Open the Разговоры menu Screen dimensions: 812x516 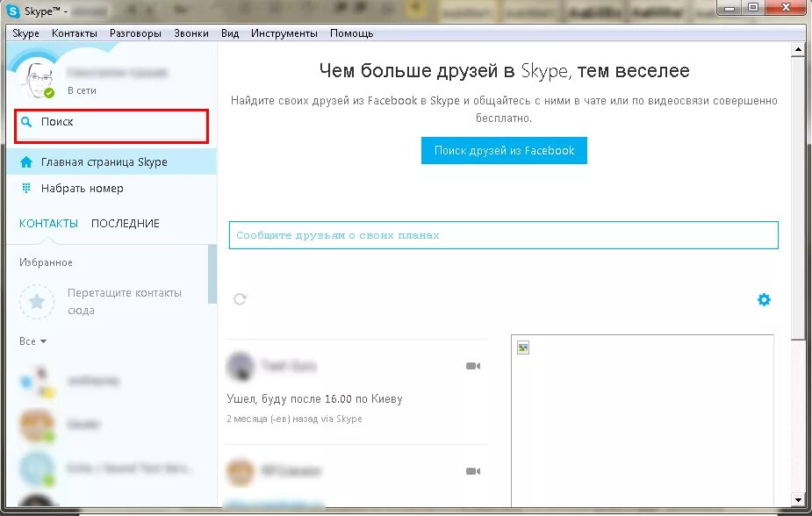[x=135, y=33]
